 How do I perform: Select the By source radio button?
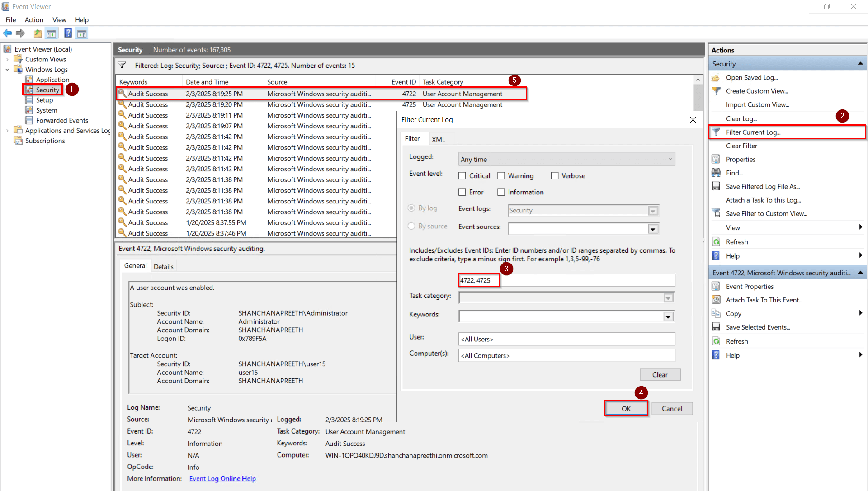pos(411,226)
